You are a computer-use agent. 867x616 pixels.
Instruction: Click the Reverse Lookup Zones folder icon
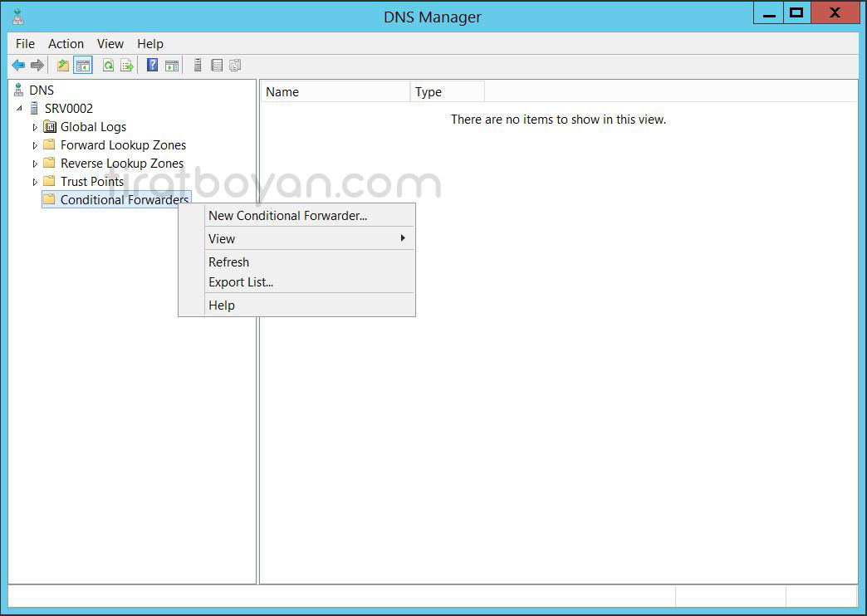[49, 163]
